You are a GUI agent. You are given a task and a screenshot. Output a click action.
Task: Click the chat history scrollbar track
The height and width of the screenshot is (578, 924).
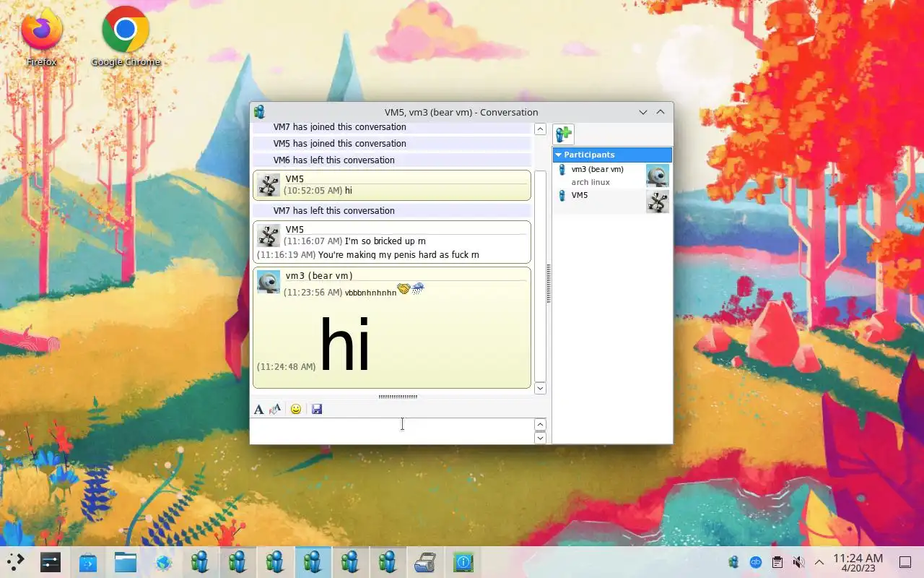click(x=540, y=259)
